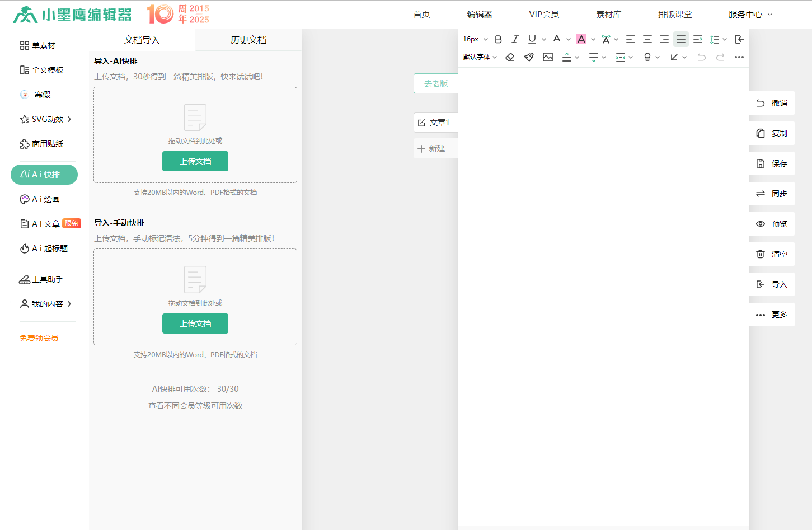This screenshot has width=812, height=530.
Task: Toggle bold formatting
Action: [x=498, y=39]
